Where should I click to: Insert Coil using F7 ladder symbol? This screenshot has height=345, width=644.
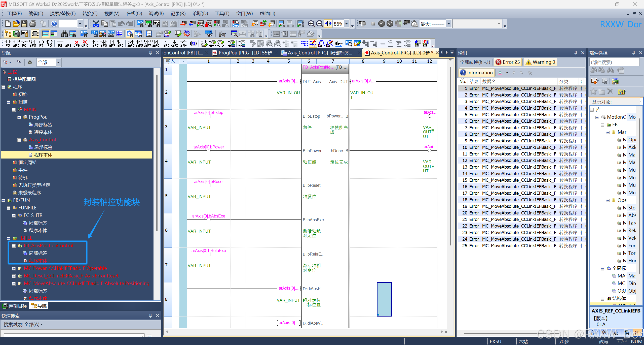click(x=41, y=43)
